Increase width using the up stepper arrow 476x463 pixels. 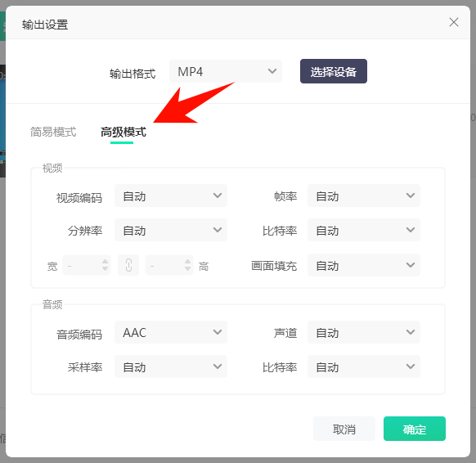[x=105, y=262]
